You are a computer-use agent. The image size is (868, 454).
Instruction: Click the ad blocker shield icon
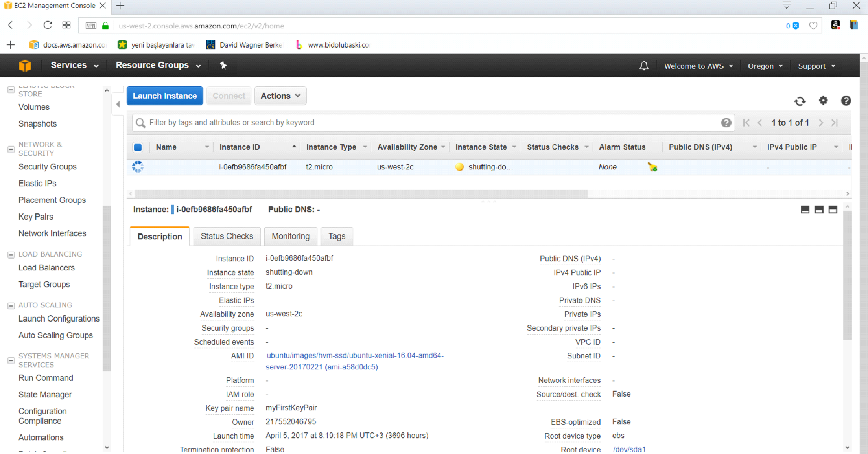click(x=796, y=26)
